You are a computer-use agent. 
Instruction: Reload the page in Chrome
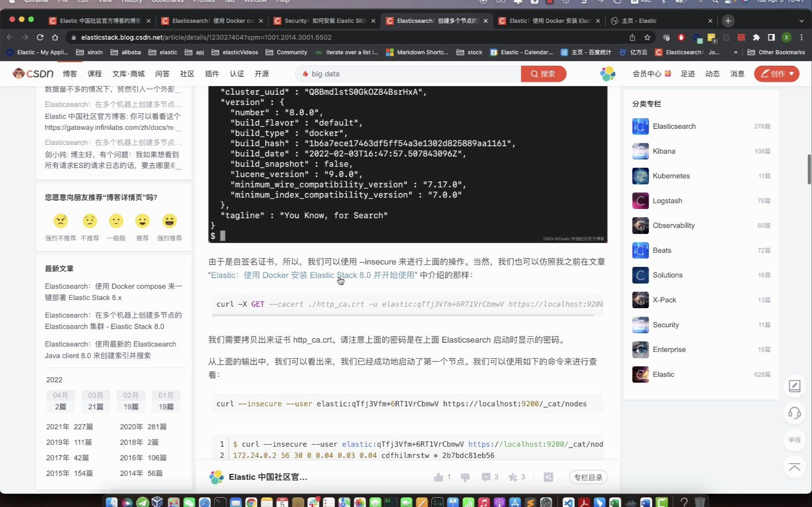pos(40,37)
